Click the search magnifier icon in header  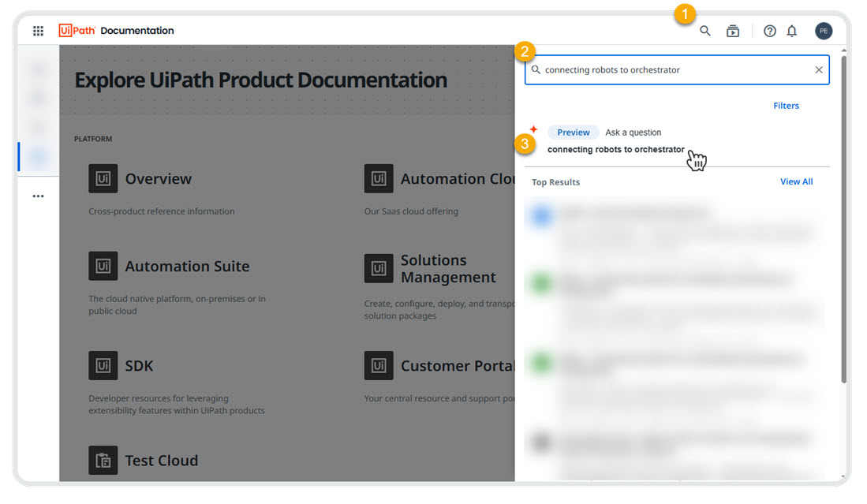click(x=705, y=31)
